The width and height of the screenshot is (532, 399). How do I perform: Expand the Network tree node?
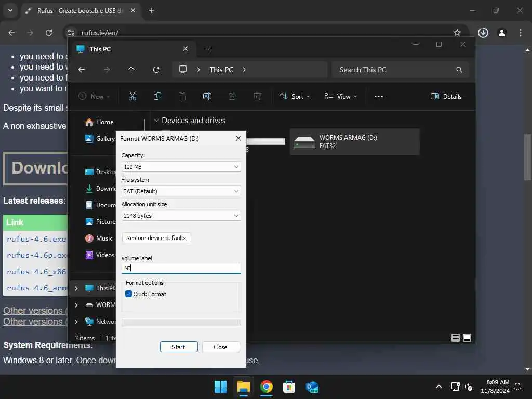[76, 321]
